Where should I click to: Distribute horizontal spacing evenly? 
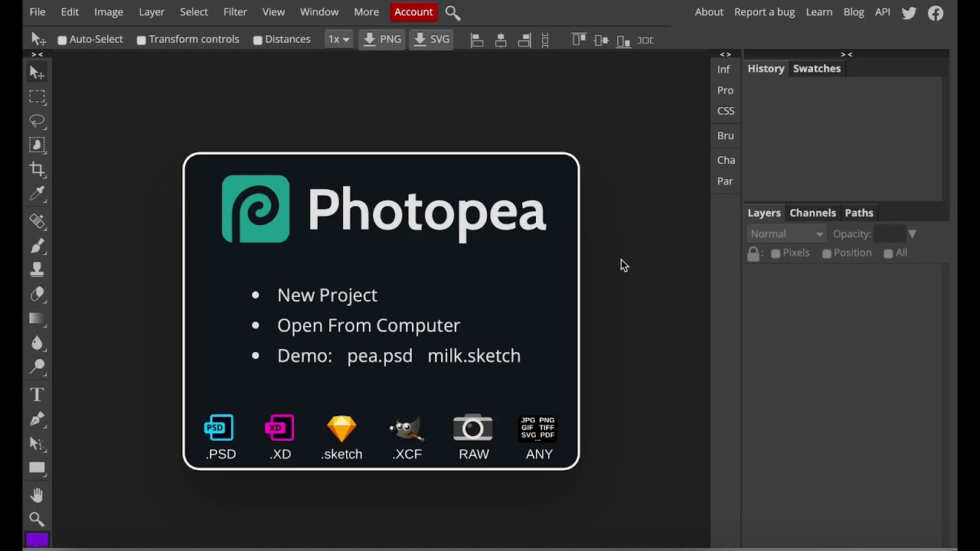(645, 40)
